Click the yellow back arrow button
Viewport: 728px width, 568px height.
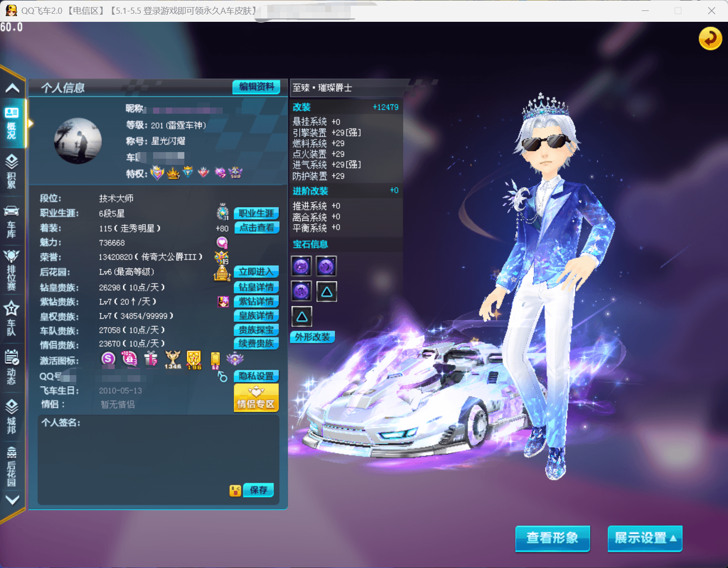point(710,38)
